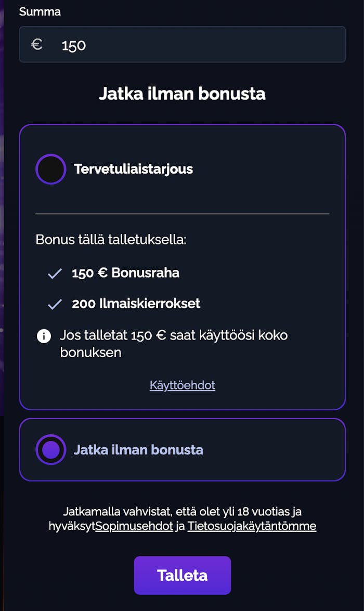Open the Käyttöehdot link
Viewport: 364px width, 611px height.
(x=183, y=385)
